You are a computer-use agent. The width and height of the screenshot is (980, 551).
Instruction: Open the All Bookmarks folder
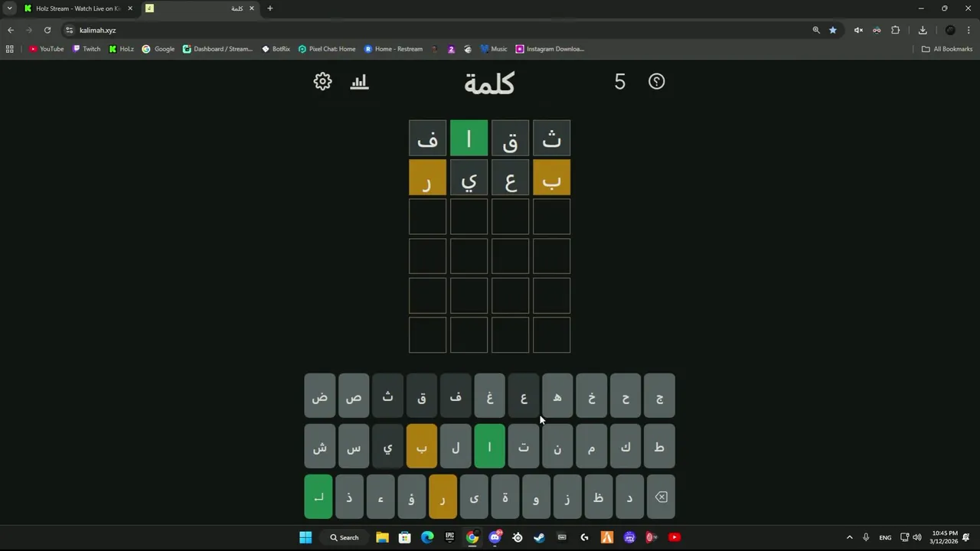[x=947, y=49]
